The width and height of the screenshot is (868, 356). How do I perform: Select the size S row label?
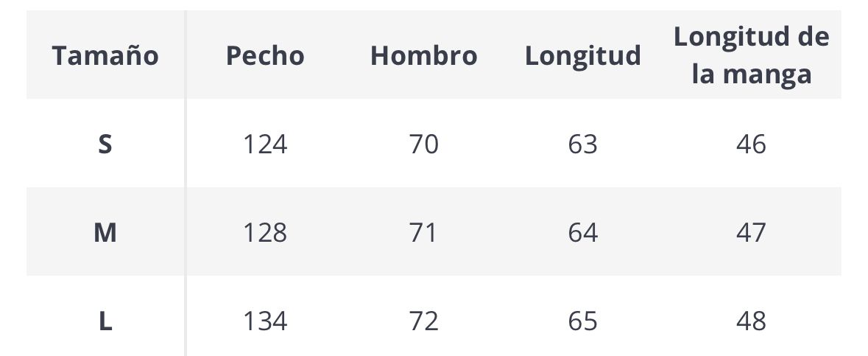(105, 144)
